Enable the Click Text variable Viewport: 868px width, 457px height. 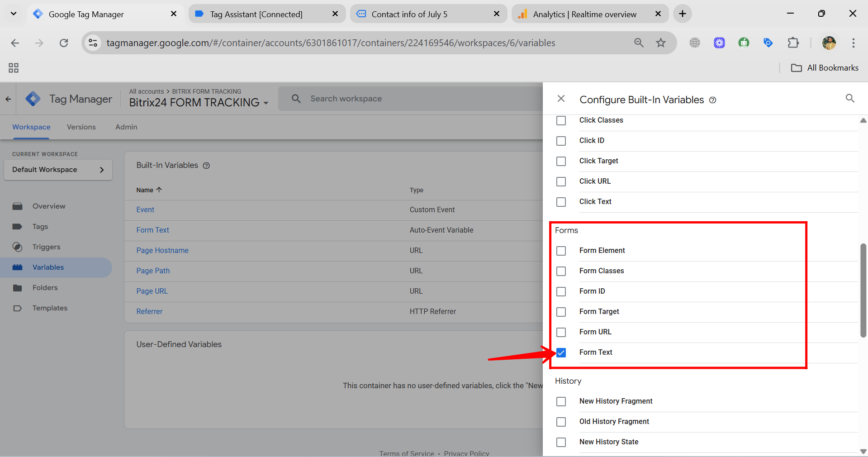coord(561,202)
